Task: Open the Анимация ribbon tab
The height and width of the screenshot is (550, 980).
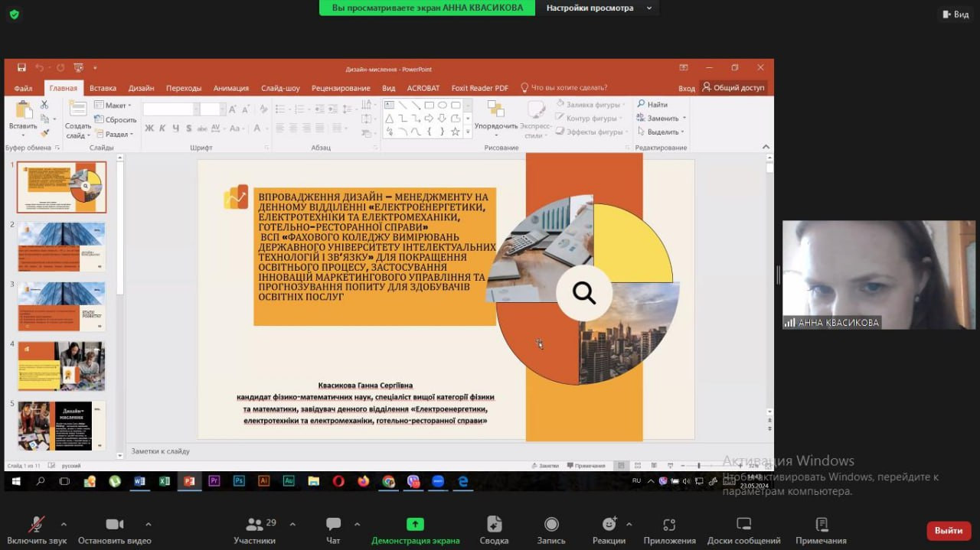Action: tap(230, 88)
